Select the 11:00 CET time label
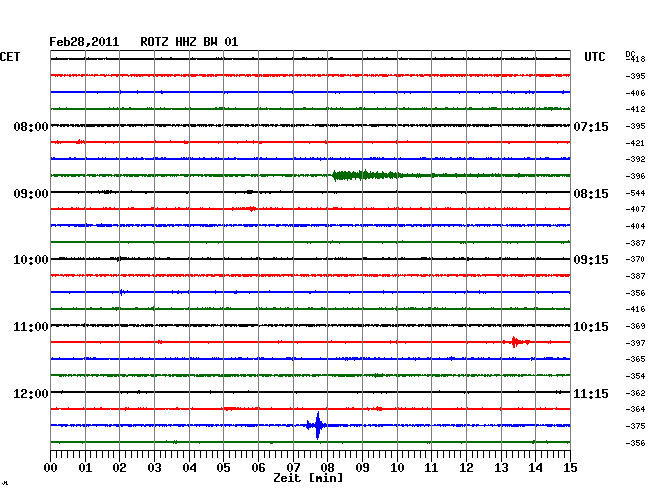Screen dimensions: 650x494 tap(31, 327)
